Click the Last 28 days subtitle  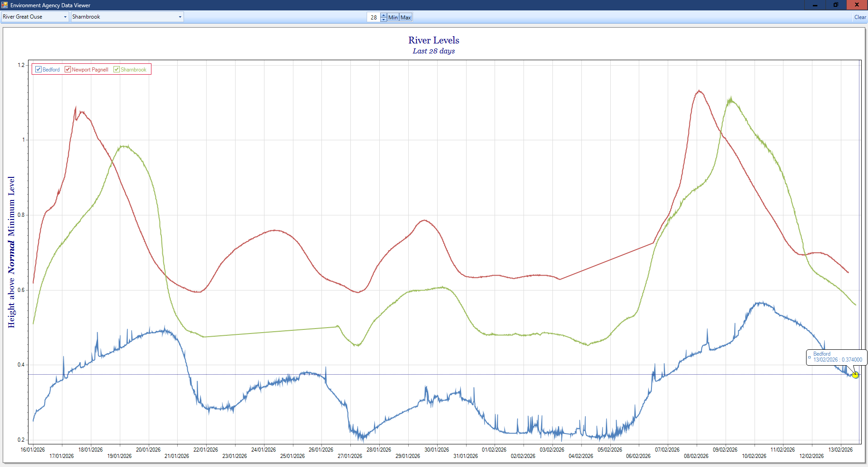pos(434,51)
